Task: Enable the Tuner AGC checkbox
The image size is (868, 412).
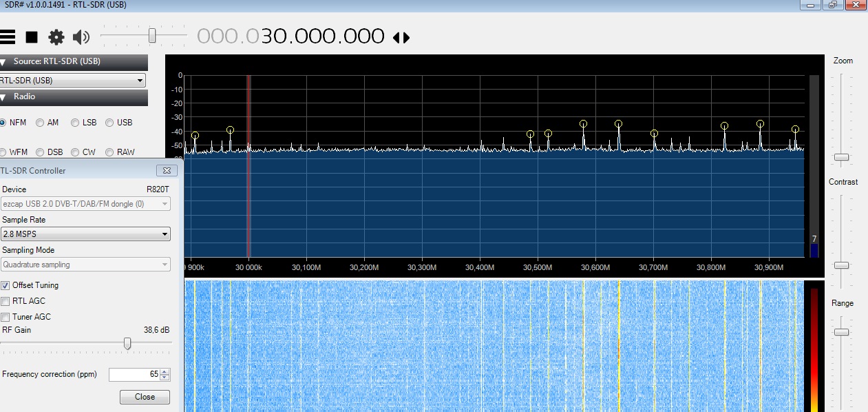Action: pos(6,317)
